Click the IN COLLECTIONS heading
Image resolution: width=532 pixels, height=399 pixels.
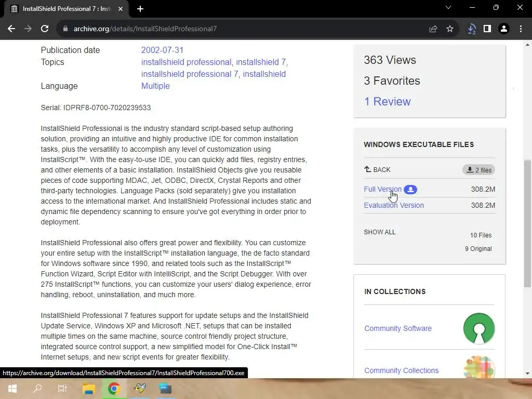pyautogui.click(x=395, y=292)
